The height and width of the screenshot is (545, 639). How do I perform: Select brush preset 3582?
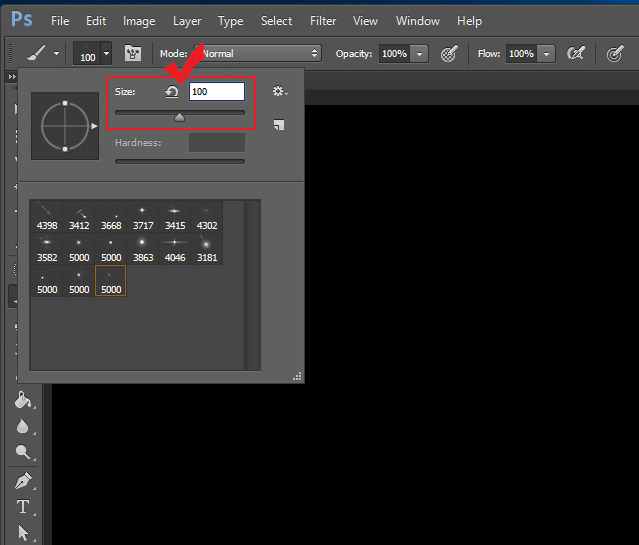pos(47,249)
